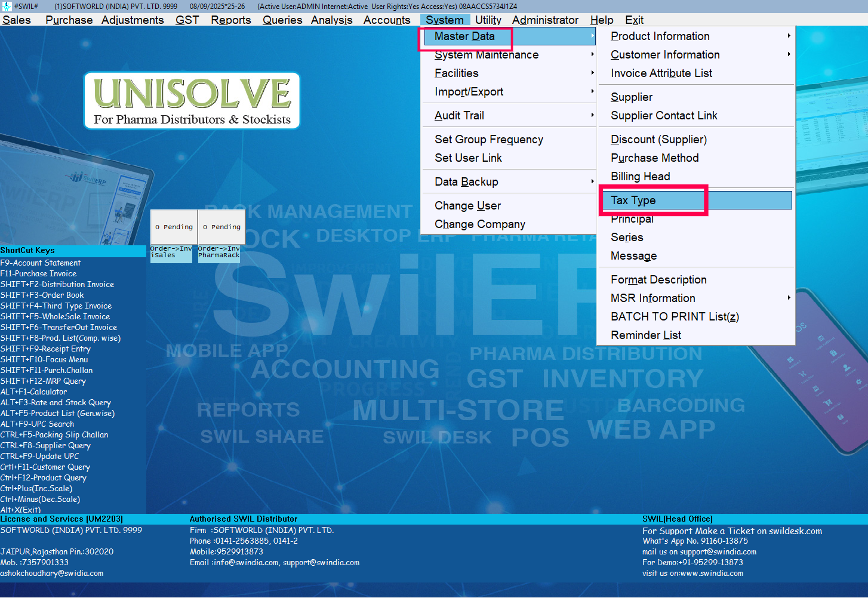868x598 pixels.
Task: Open the Accounts menu
Action: tap(387, 20)
